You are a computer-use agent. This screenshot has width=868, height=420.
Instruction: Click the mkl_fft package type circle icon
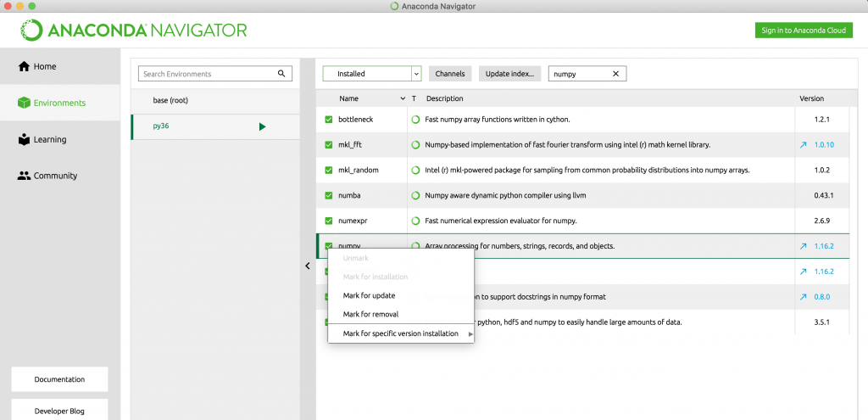click(415, 144)
